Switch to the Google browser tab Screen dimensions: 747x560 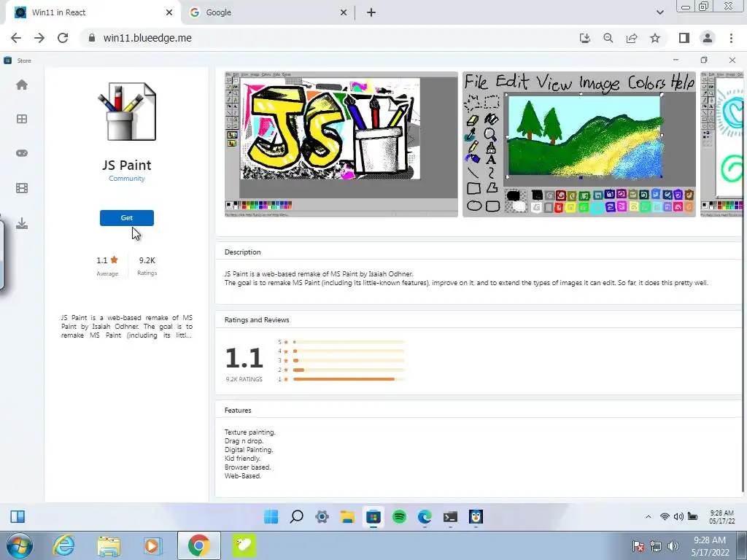pos(267,12)
